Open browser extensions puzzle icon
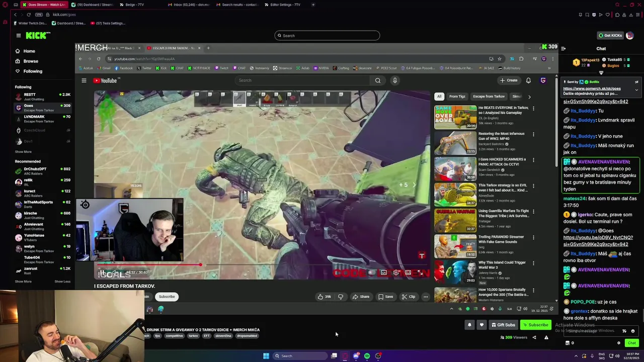The image size is (644, 362). click(x=617, y=15)
